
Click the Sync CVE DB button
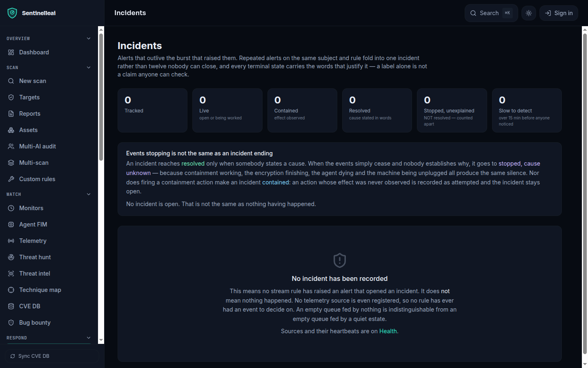click(x=52, y=356)
